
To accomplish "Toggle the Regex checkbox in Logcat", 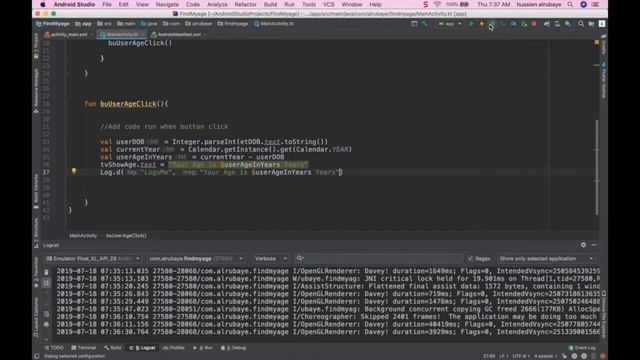I will pos(470,259).
